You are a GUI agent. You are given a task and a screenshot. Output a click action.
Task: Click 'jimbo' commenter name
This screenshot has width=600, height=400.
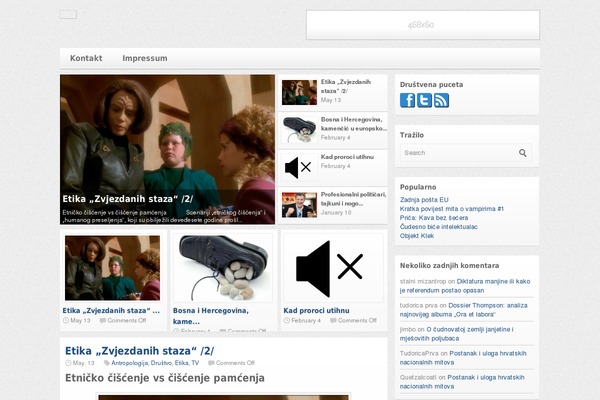click(x=408, y=329)
